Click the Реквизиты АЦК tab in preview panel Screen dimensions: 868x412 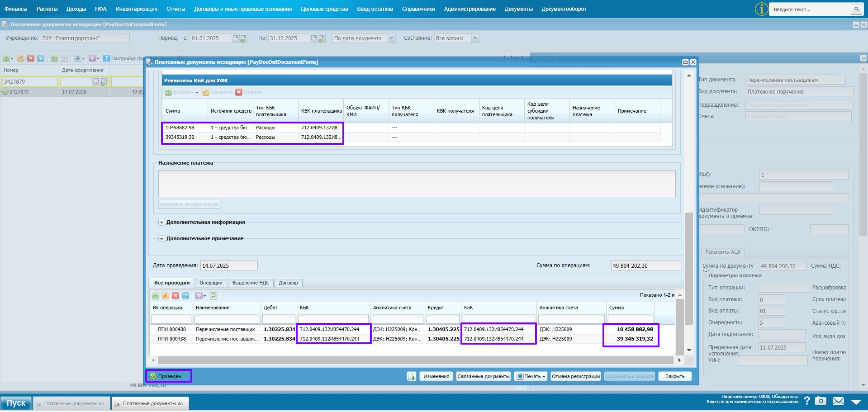723,252
